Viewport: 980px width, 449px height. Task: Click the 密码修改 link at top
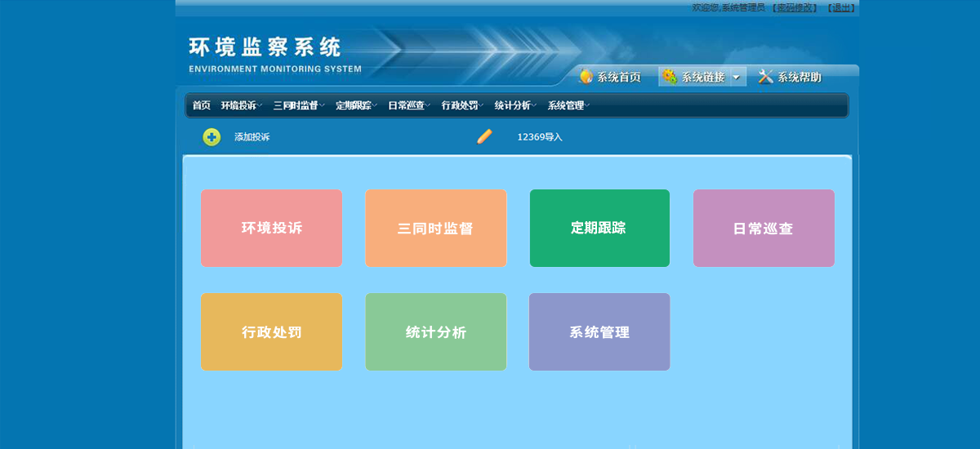click(x=795, y=7)
